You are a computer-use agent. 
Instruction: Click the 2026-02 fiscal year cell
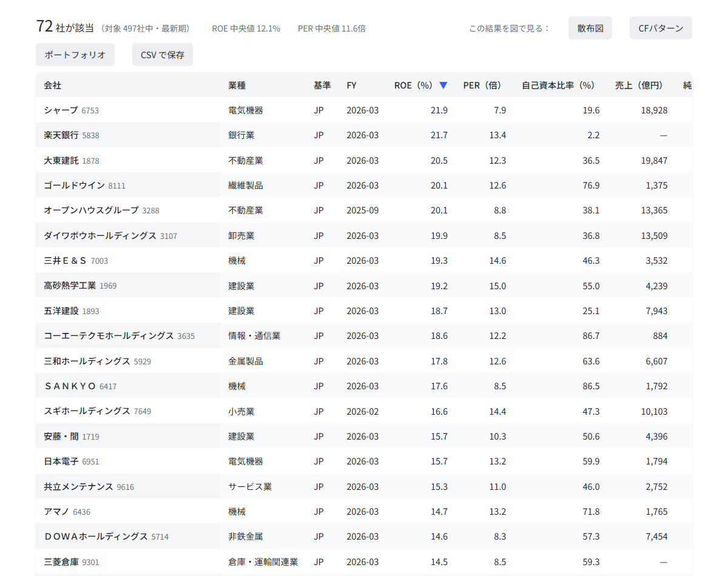[363, 411]
